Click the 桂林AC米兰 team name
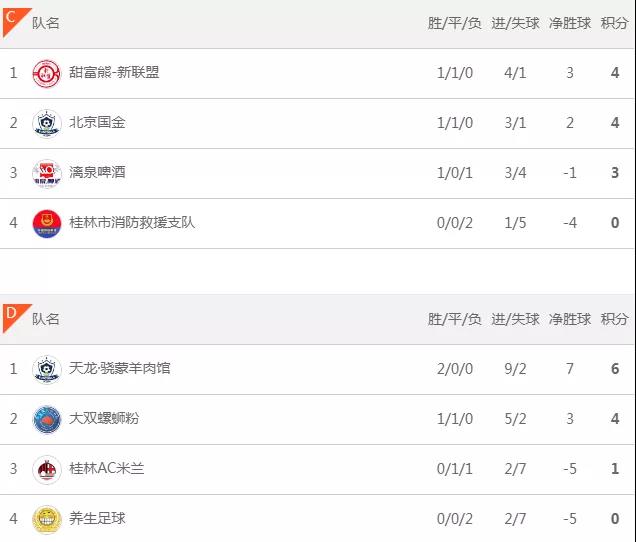The image size is (636, 542). click(x=107, y=468)
